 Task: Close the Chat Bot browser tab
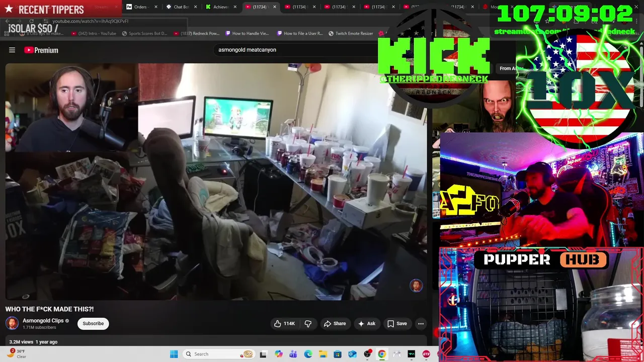click(x=195, y=7)
